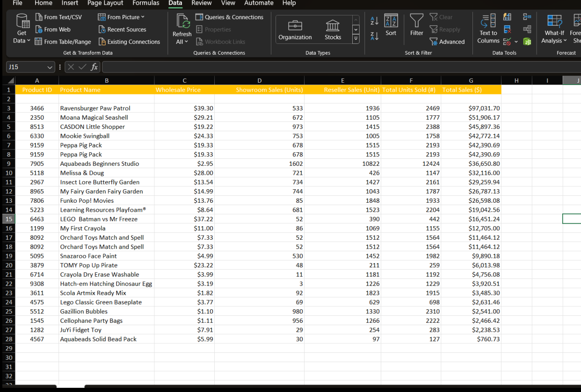
Task: Select the Organization data type
Action: 295,29
